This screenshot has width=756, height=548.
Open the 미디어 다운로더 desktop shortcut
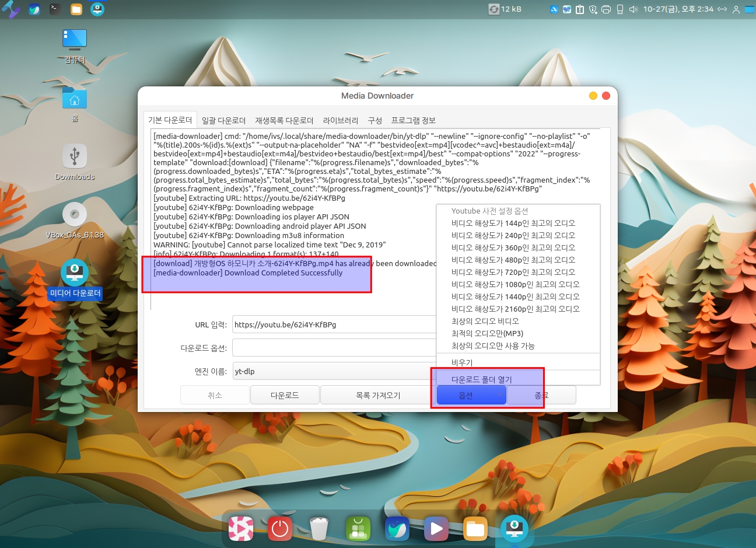pyautogui.click(x=75, y=274)
